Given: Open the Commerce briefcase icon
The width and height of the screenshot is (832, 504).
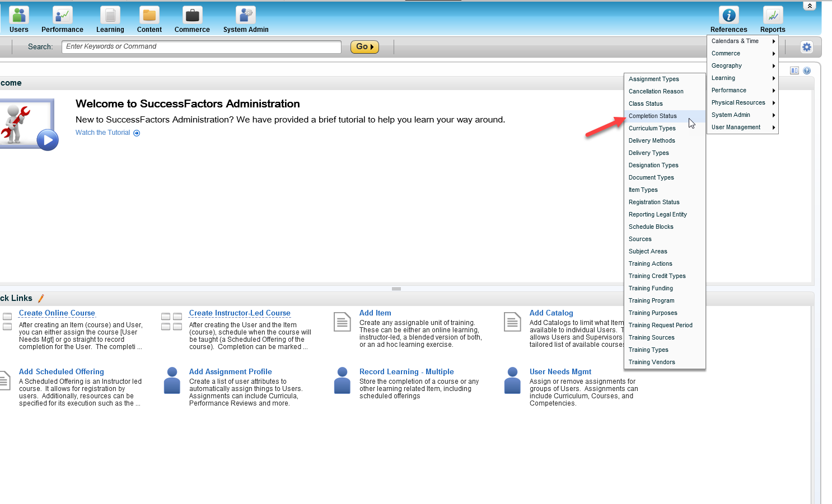Looking at the screenshot, I should (x=192, y=15).
